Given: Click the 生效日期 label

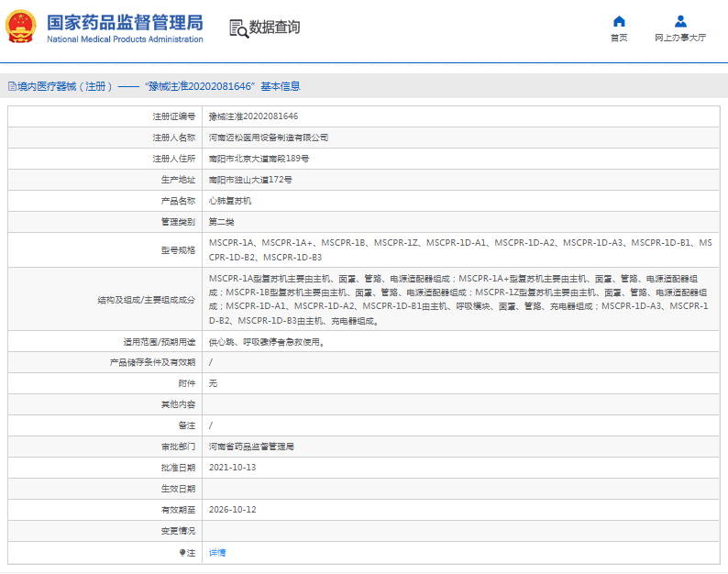Looking at the screenshot, I should click(178, 489).
